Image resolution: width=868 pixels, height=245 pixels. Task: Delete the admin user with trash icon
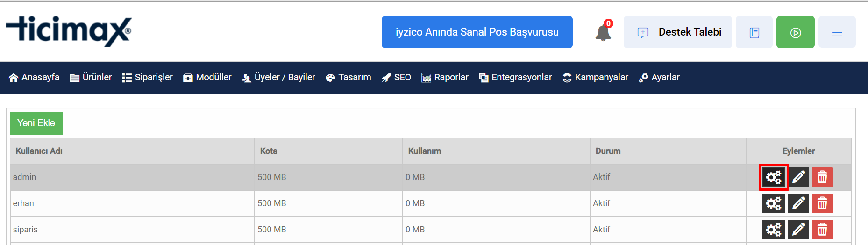tap(822, 177)
